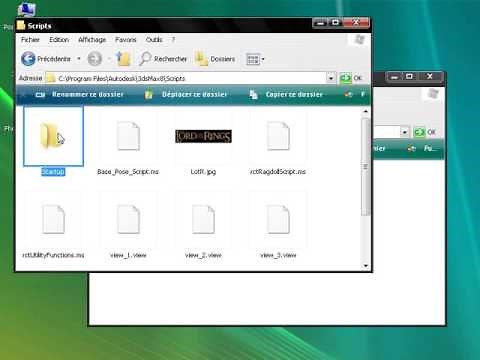This screenshot has width=480, height=360.
Task: Select the rctRagdollScript.ms file icon
Action: [x=278, y=136]
